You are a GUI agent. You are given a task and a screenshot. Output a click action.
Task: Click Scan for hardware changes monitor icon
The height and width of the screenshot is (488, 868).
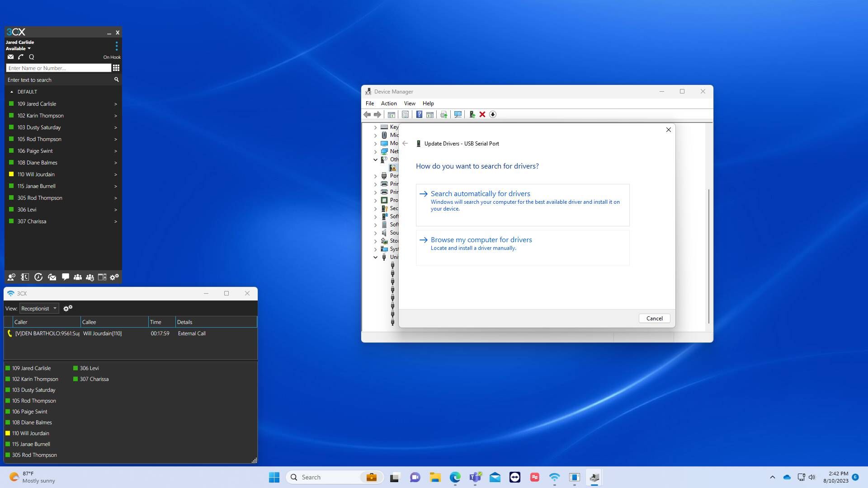tap(458, 115)
